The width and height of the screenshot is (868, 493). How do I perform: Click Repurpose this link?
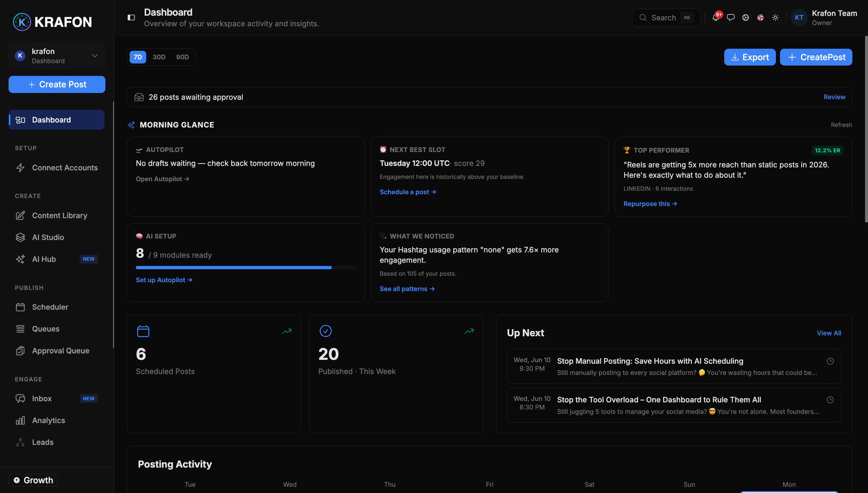tap(650, 204)
